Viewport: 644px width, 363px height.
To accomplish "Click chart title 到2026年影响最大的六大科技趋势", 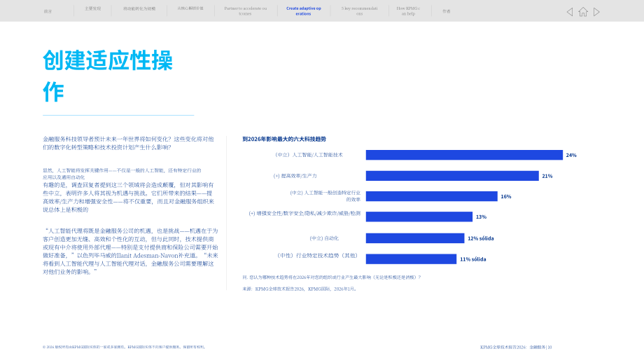I will tap(284, 139).
